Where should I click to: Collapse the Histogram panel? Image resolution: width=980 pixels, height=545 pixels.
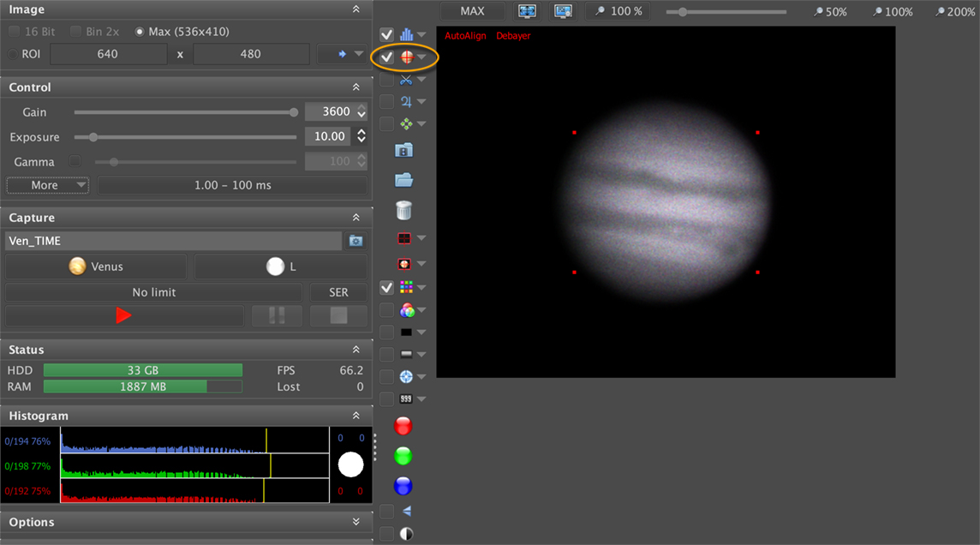(x=356, y=416)
